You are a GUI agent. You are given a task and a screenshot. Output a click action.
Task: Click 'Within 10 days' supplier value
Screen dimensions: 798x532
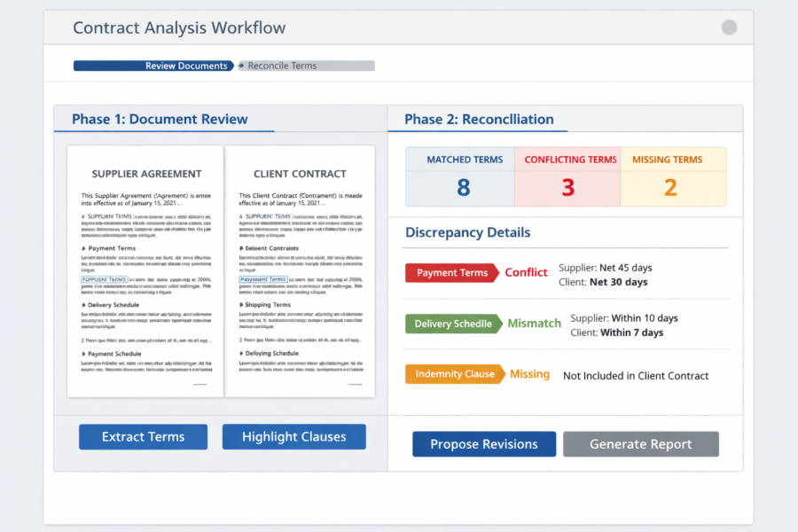(645, 318)
